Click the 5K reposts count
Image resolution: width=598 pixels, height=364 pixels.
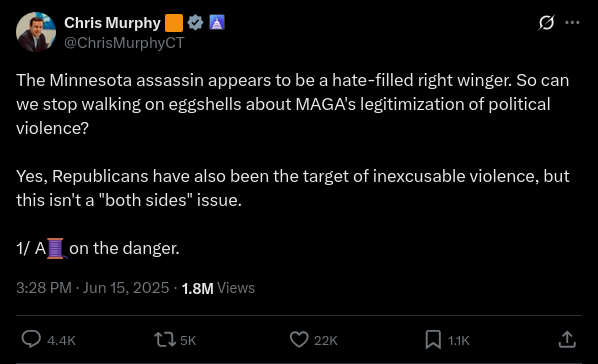coord(188,340)
